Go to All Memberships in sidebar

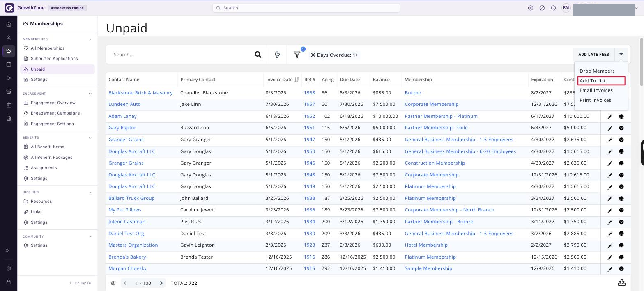pos(48,48)
